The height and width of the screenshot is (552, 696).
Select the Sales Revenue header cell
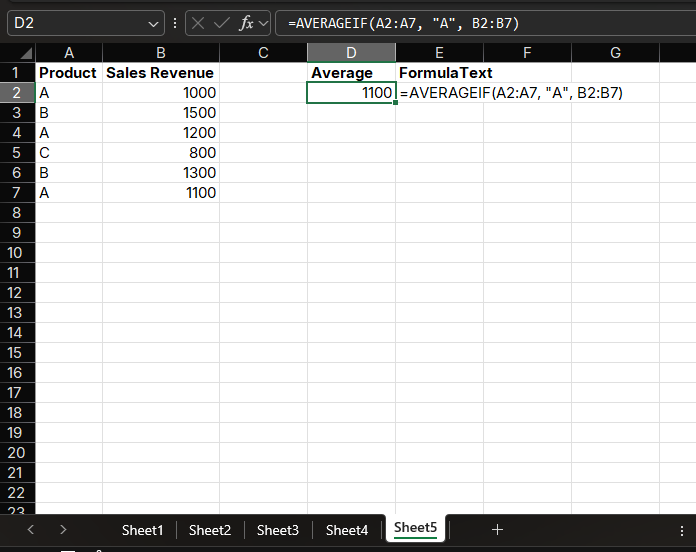point(161,73)
